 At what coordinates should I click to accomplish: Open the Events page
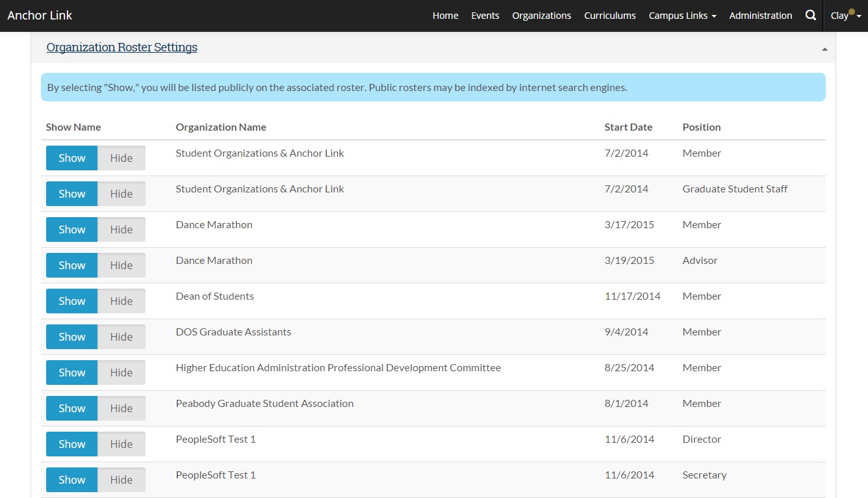pyautogui.click(x=485, y=16)
